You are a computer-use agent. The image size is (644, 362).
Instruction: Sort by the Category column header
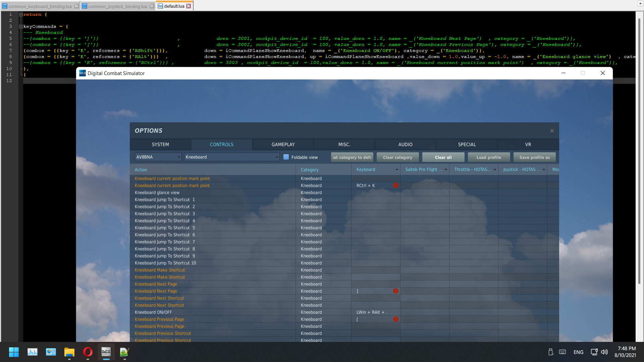[x=323, y=170]
